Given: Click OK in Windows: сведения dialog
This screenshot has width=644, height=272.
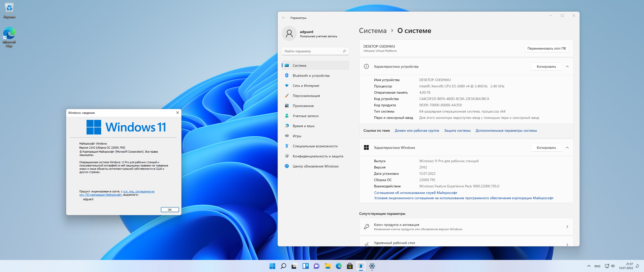Looking at the screenshot, I should point(170,210).
